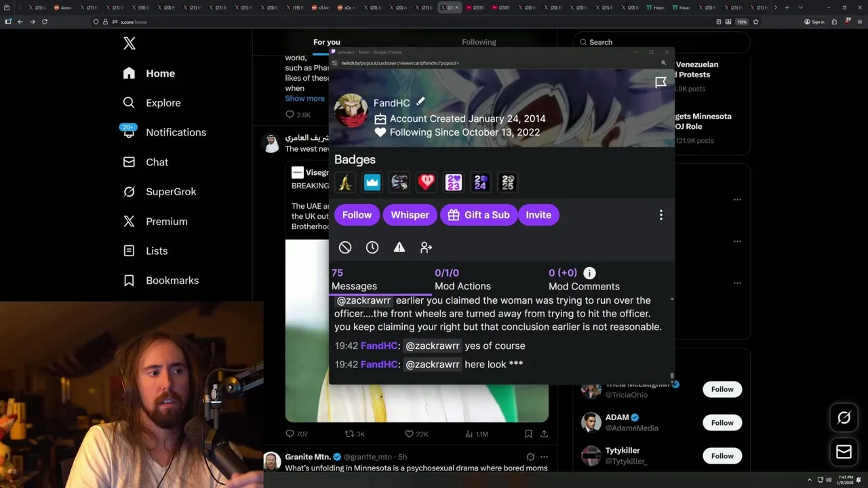Like the post with 22K likes

click(x=409, y=434)
